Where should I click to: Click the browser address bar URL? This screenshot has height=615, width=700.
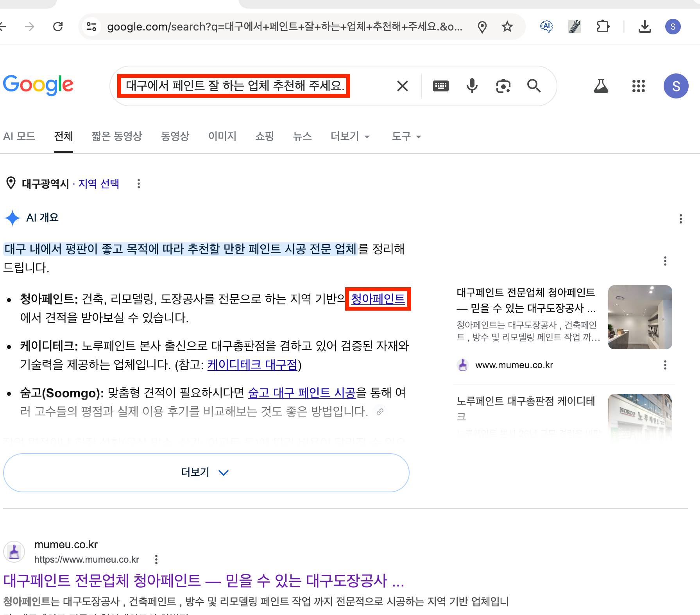[285, 27]
